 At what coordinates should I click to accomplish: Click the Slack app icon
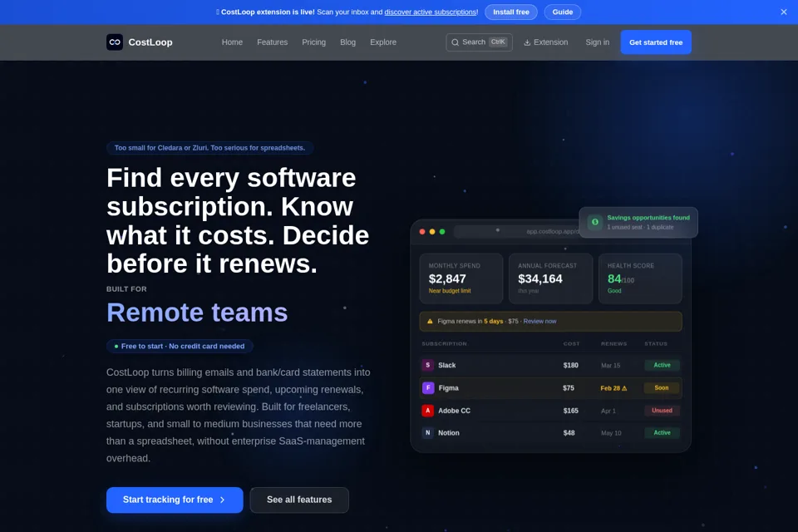click(x=427, y=365)
